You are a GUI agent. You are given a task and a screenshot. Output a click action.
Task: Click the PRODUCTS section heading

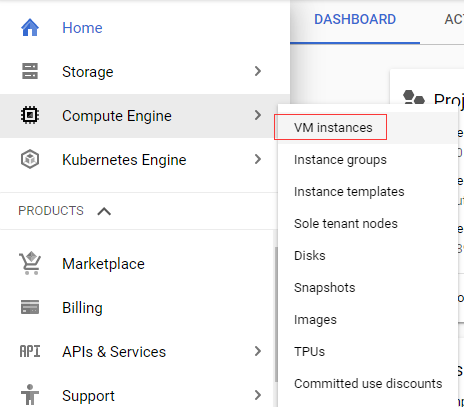click(x=51, y=211)
